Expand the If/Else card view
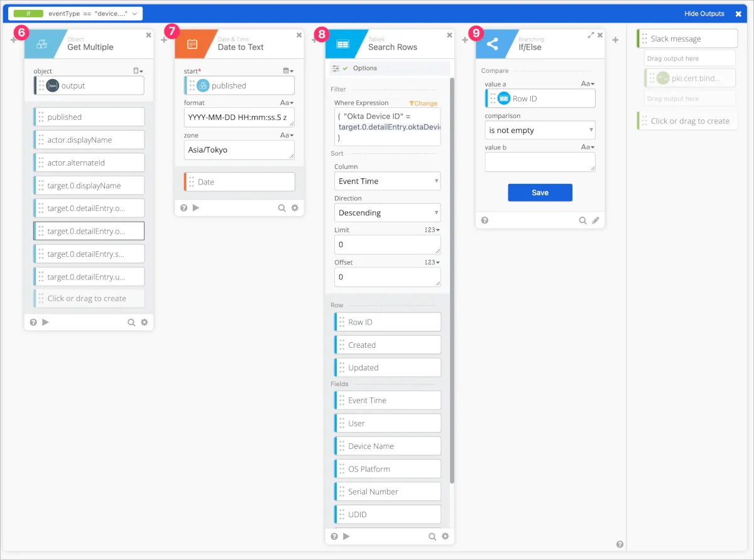Image resolution: width=754 pixels, height=560 pixels. click(591, 35)
